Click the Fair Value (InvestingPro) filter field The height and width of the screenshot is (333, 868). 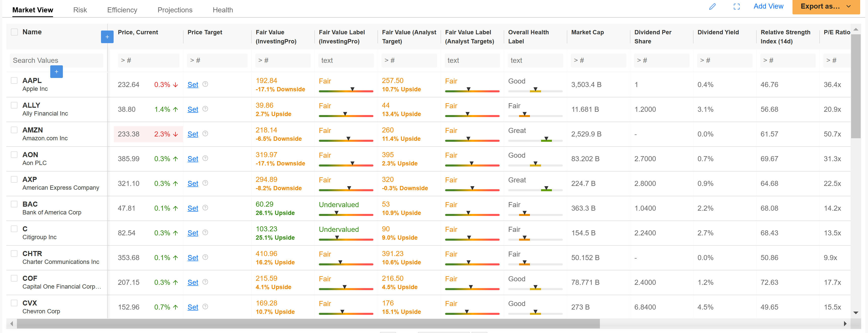pyautogui.click(x=283, y=60)
